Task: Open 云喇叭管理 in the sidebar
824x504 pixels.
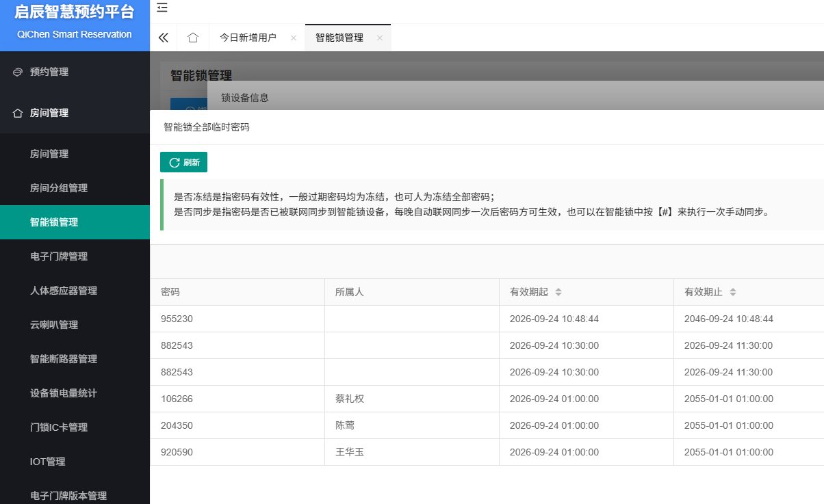Action: click(x=75, y=325)
